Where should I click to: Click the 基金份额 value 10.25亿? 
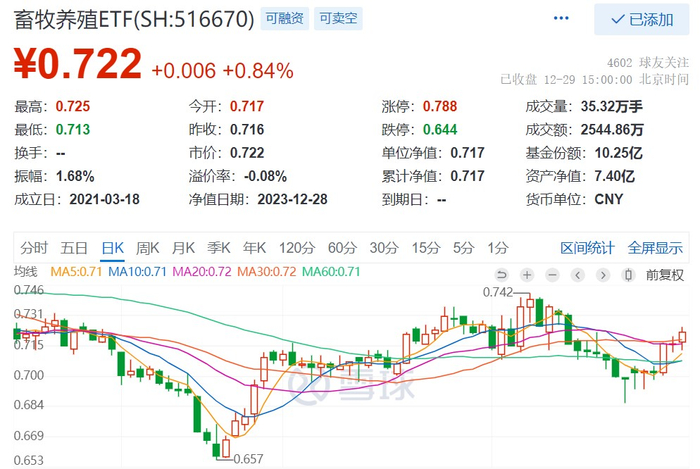pyautogui.click(x=618, y=153)
